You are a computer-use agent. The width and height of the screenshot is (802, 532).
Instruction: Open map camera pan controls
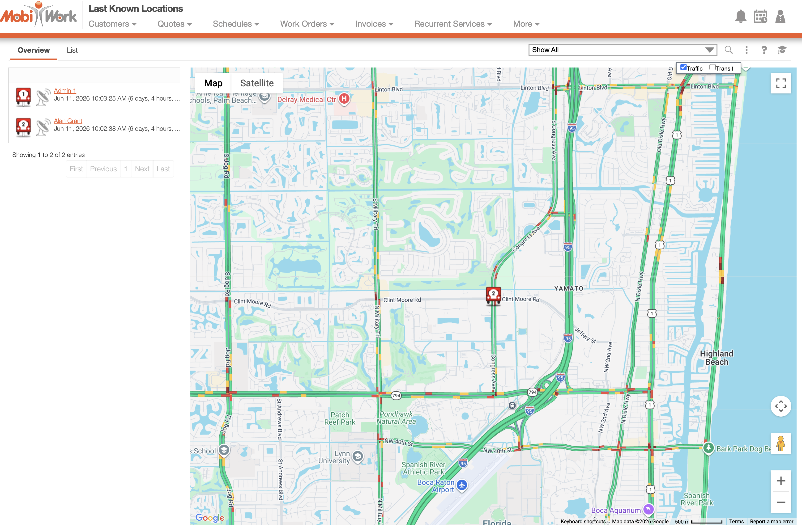click(x=781, y=406)
